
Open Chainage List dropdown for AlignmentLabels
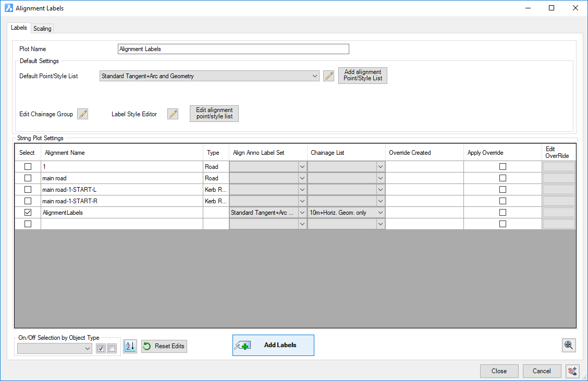381,213
